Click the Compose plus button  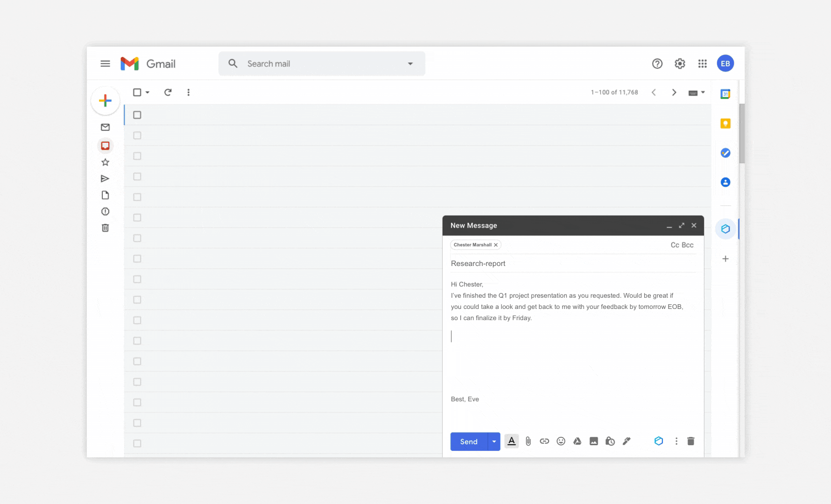(x=106, y=100)
